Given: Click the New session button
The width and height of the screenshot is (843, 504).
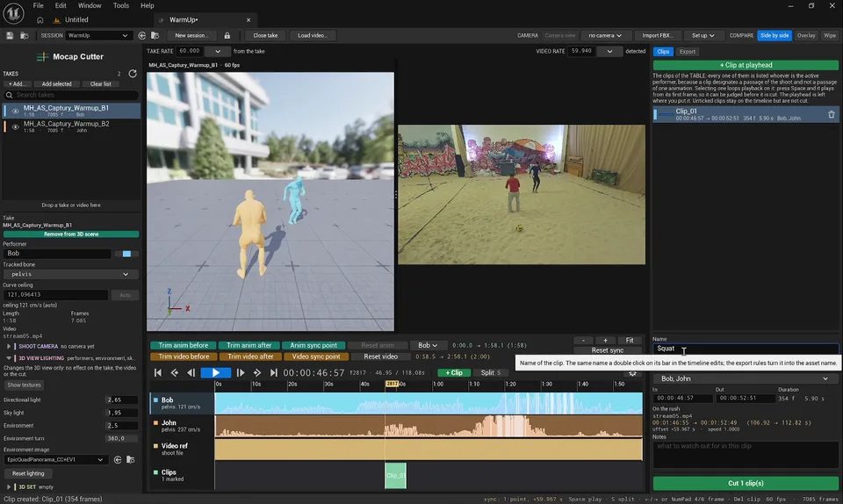Looking at the screenshot, I should click(191, 35).
